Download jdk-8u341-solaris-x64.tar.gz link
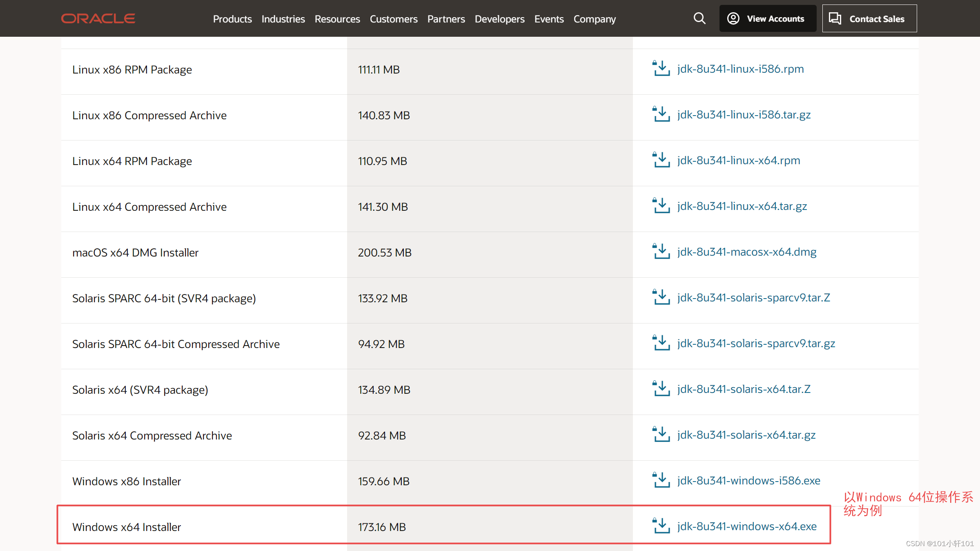The image size is (980, 551). [746, 435]
